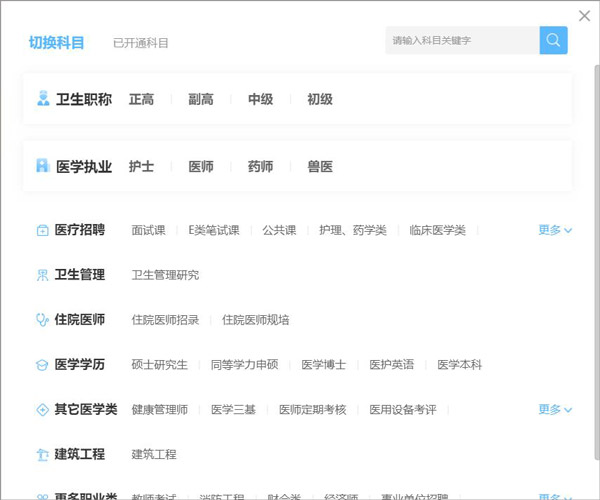This screenshot has width=600, height=500.
Task: Pick 医护英语 under 医学学历
Action: pyautogui.click(x=391, y=365)
